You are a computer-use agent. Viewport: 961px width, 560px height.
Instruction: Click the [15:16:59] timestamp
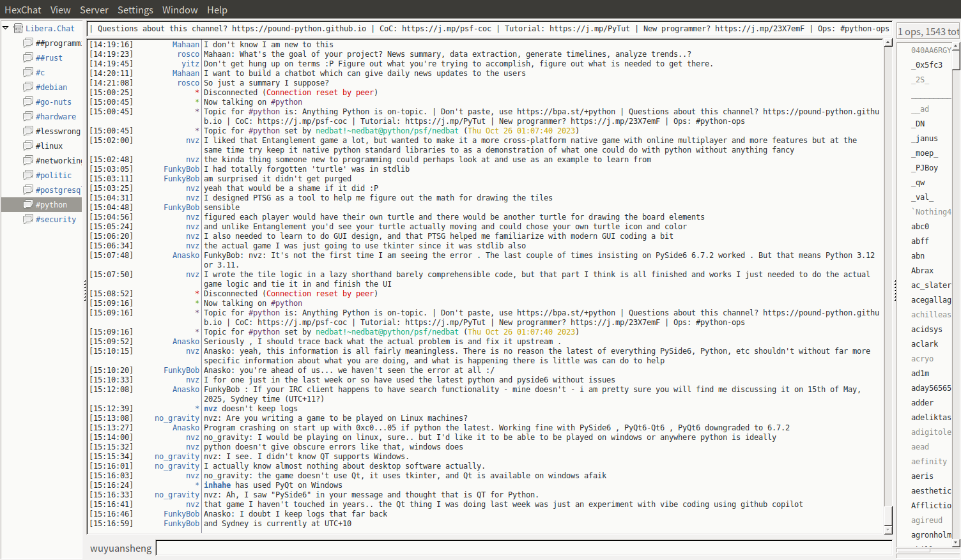111,524
